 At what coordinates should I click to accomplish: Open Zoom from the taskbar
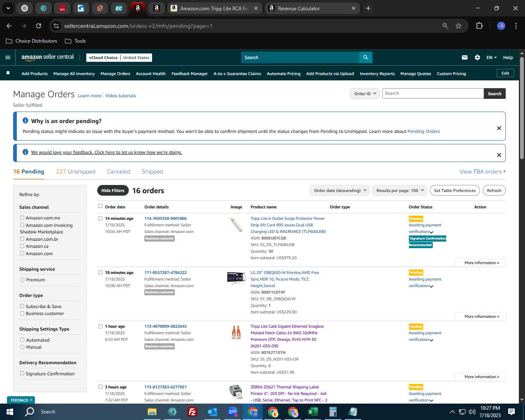[x=233, y=411]
